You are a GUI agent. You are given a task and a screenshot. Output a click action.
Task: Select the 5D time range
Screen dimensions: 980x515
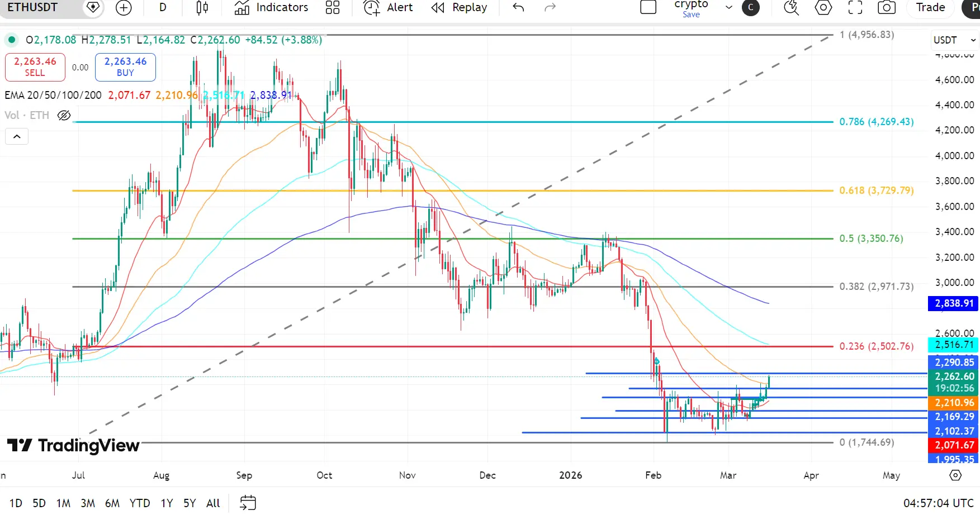tap(39, 503)
